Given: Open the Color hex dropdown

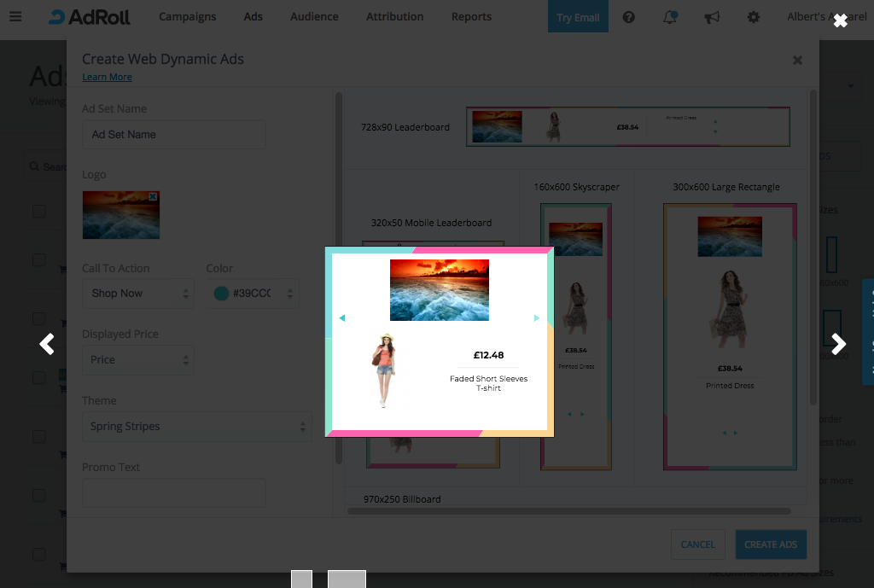Looking at the screenshot, I should click(x=253, y=294).
